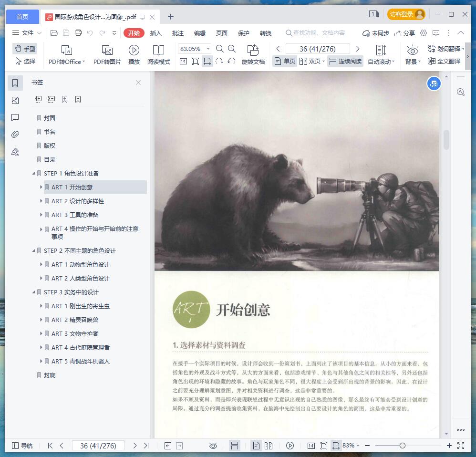Switch to the 转换 tab
476x457 pixels.
pyautogui.click(x=266, y=33)
